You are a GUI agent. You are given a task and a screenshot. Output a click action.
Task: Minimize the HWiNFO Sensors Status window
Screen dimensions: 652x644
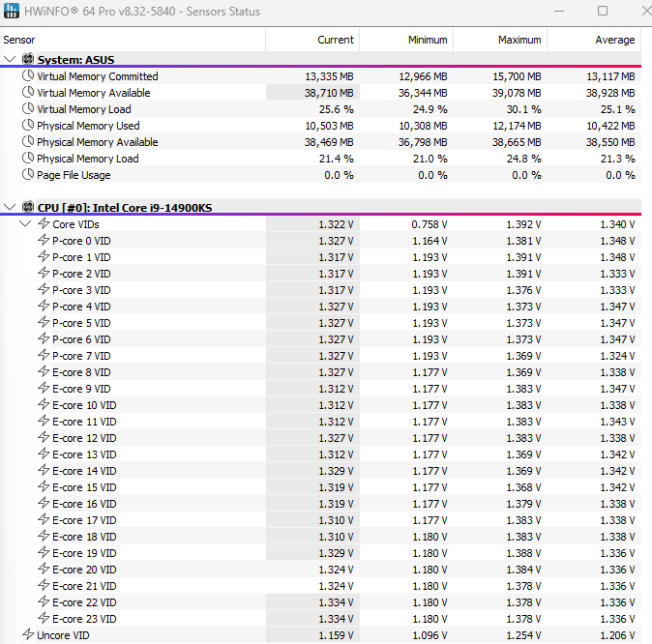[x=559, y=11]
